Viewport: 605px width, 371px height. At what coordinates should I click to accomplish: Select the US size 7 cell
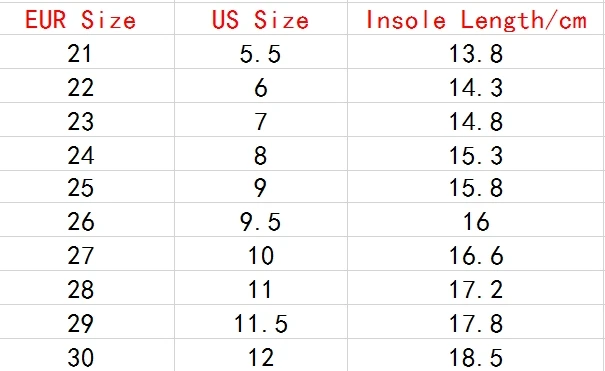point(261,120)
